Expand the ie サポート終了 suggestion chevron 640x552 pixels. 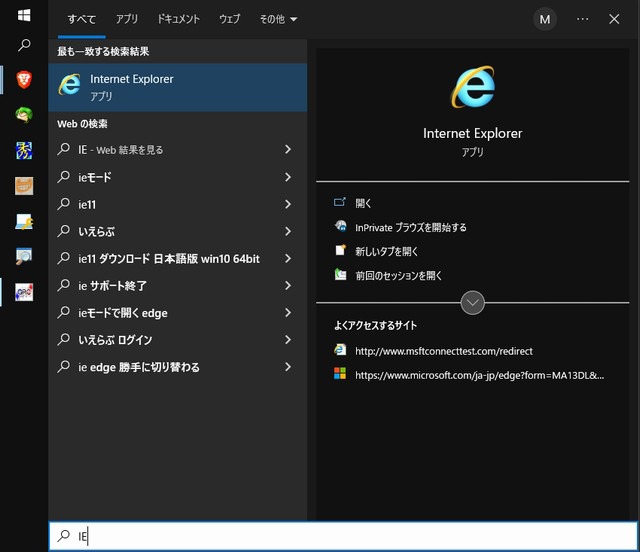tap(288, 285)
